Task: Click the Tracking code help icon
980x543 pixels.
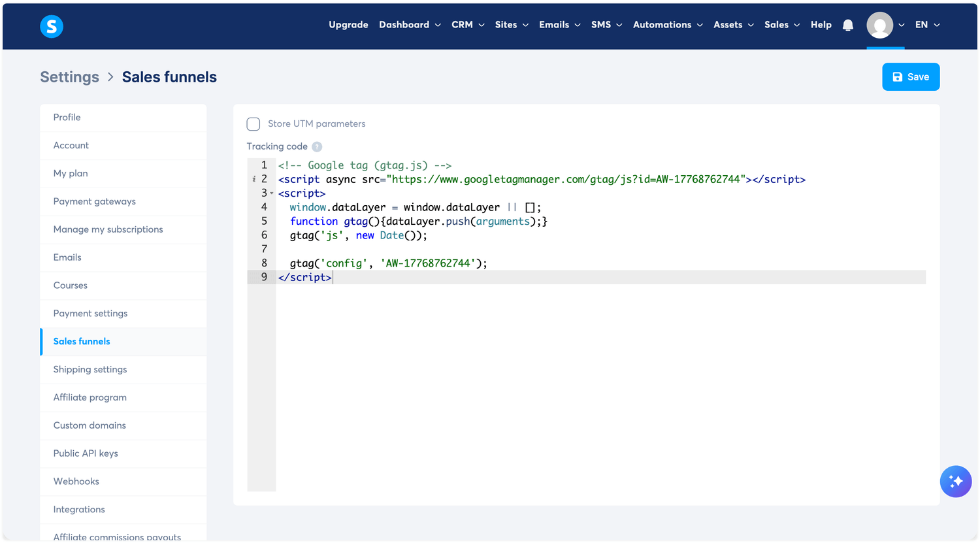Action: (x=317, y=147)
